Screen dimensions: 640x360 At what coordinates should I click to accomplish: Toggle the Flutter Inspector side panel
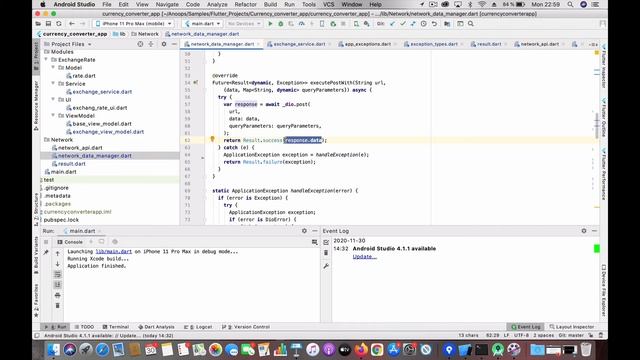(x=604, y=65)
